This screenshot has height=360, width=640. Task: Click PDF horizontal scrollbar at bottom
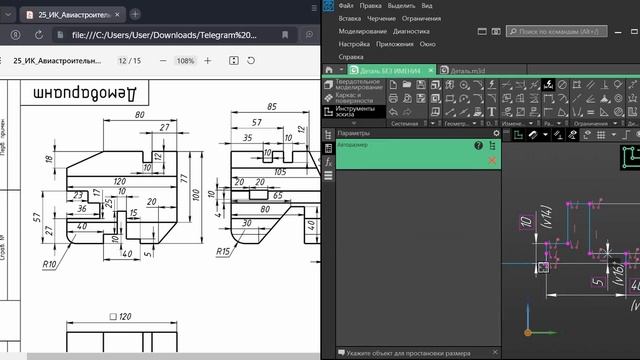point(173,356)
